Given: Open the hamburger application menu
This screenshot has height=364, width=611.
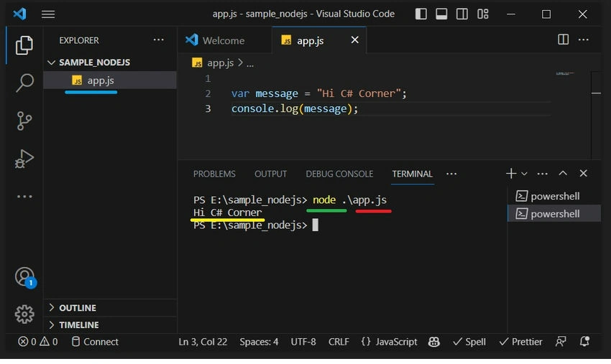Looking at the screenshot, I should [x=48, y=14].
